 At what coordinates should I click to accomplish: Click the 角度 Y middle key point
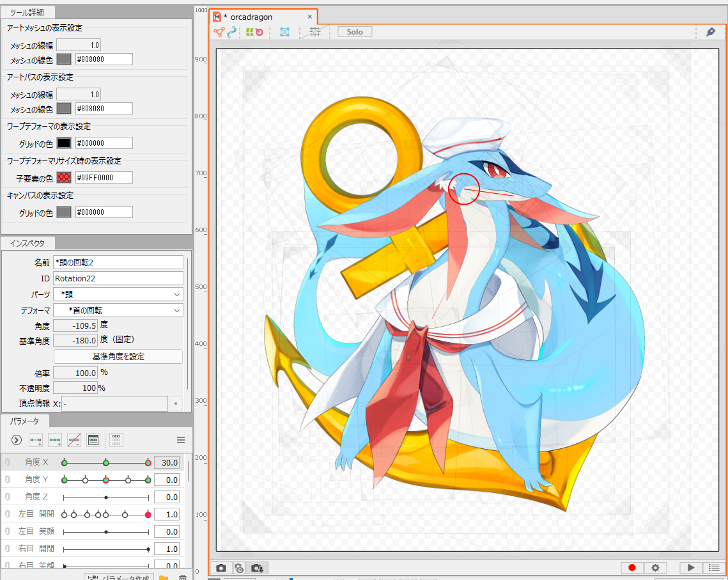pyautogui.click(x=106, y=480)
